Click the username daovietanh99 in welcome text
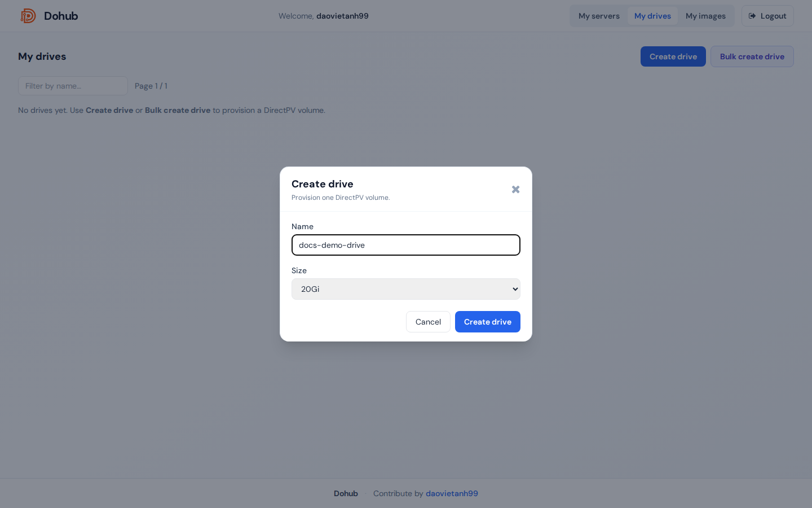Screen dimensions: 812x508 pyautogui.click(x=342, y=16)
